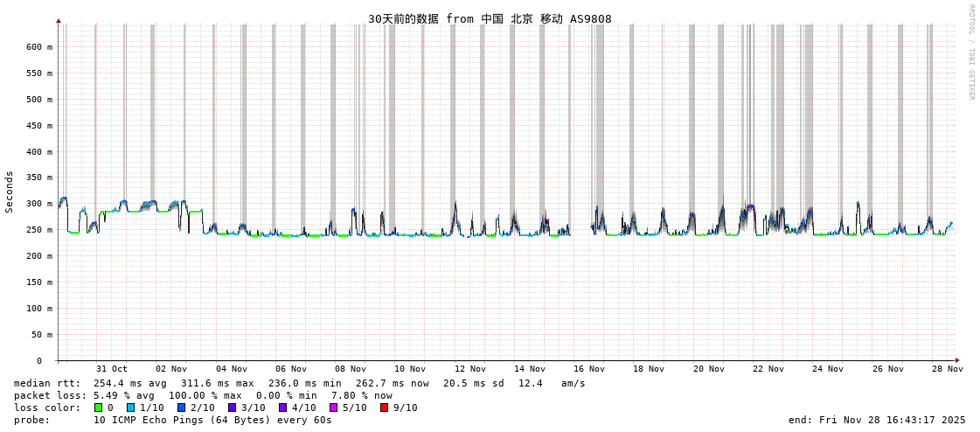Viewport: 980px width, 432px height.
Task: Click the vertical Seconds axis label
Action: point(10,192)
